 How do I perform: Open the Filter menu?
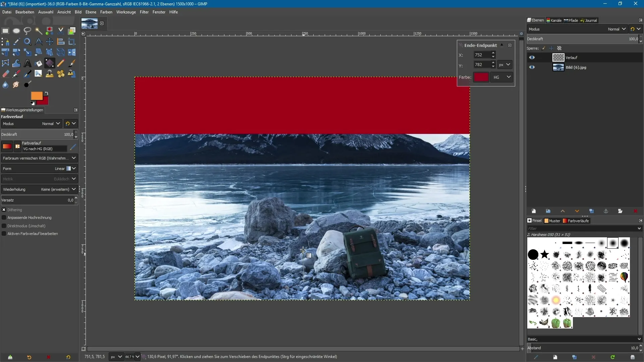pos(144,12)
